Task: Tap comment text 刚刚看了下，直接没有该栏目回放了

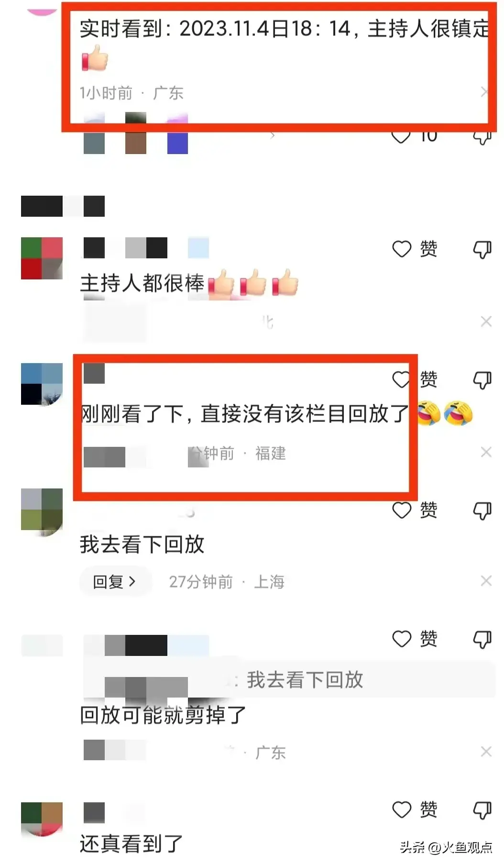Action: point(245,414)
